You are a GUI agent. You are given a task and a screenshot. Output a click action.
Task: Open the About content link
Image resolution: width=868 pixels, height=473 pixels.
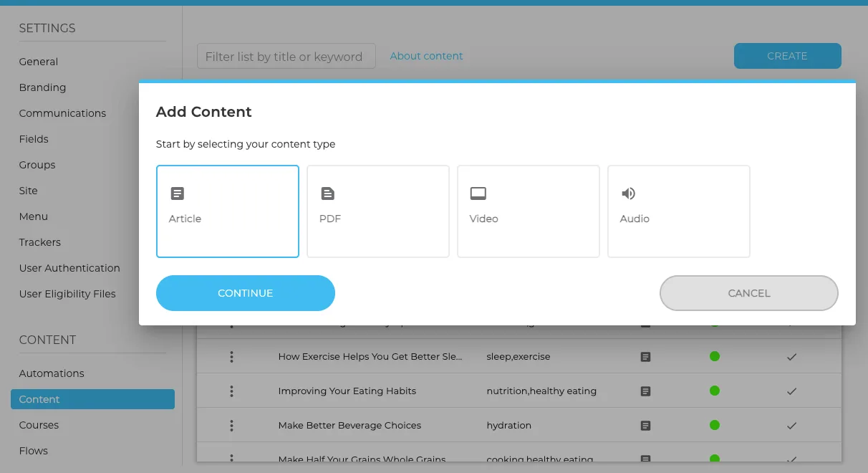[x=426, y=55]
